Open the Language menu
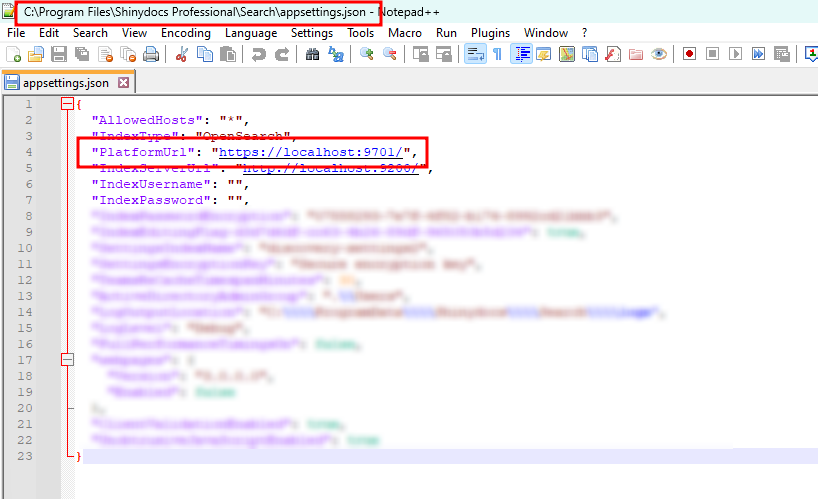This screenshot has width=818, height=499. tap(251, 33)
